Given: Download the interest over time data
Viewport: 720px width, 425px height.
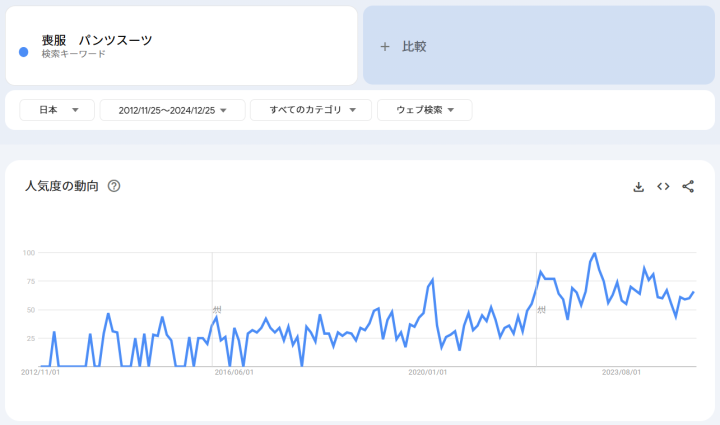Looking at the screenshot, I should point(638,187).
